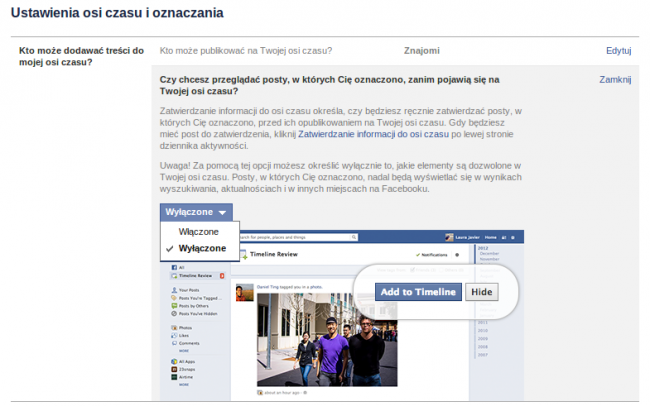Click the tagged group photo in preview
The width and height of the screenshot is (650, 406).
pos(327,340)
